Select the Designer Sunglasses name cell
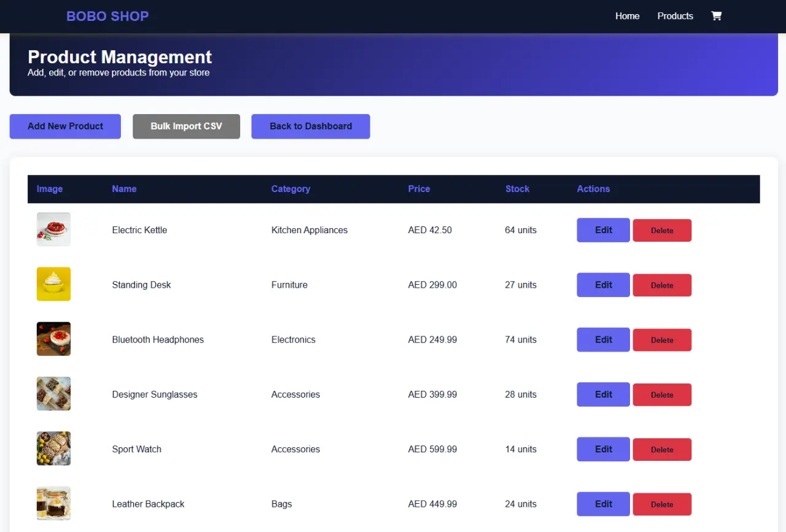 [155, 395]
